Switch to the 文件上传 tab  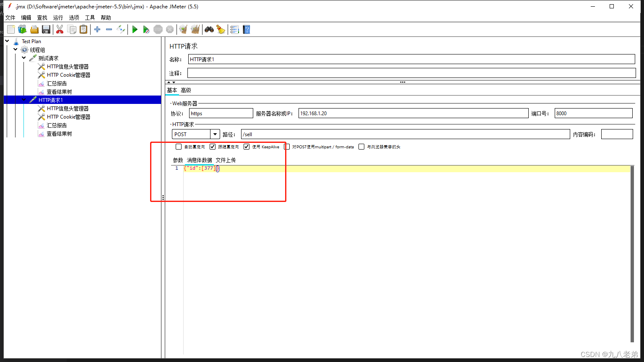pos(226,160)
